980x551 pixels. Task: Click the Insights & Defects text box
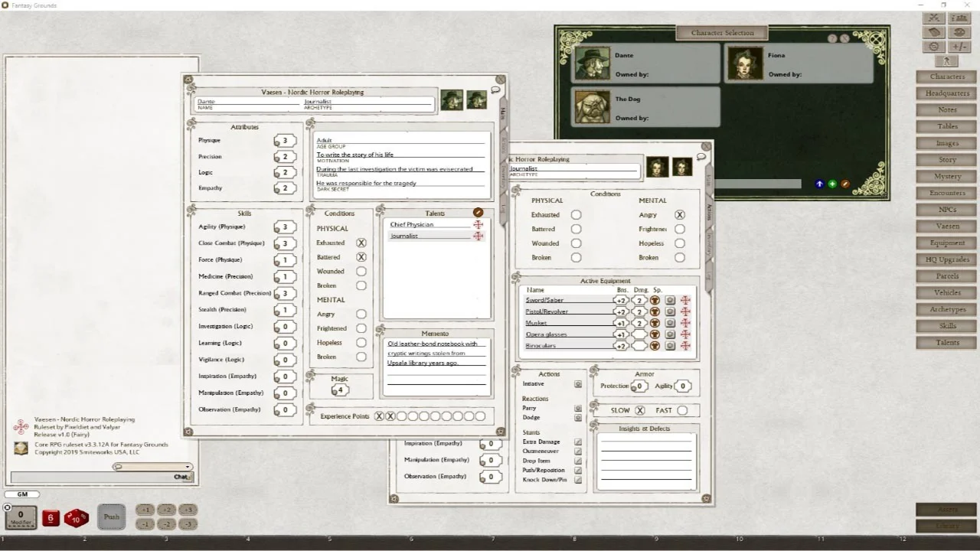point(646,461)
